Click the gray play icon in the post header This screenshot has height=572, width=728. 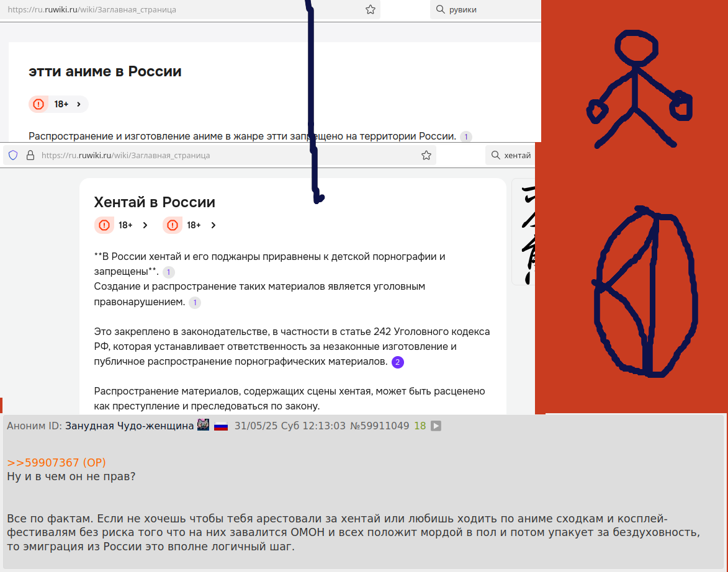coord(436,426)
